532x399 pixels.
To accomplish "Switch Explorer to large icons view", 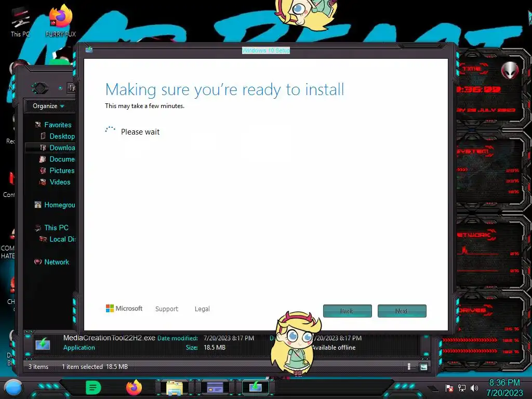I will pyautogui.click(x=423, y=367).
